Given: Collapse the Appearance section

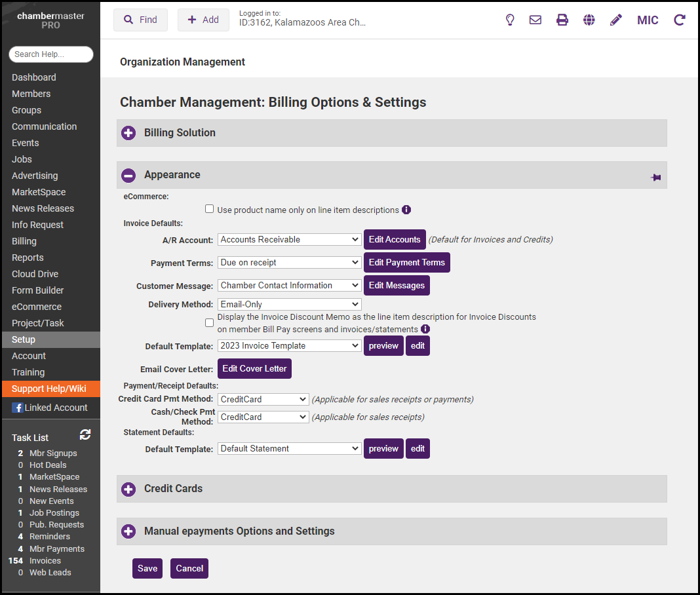Looking at the screenshot, I should [129, 175].
